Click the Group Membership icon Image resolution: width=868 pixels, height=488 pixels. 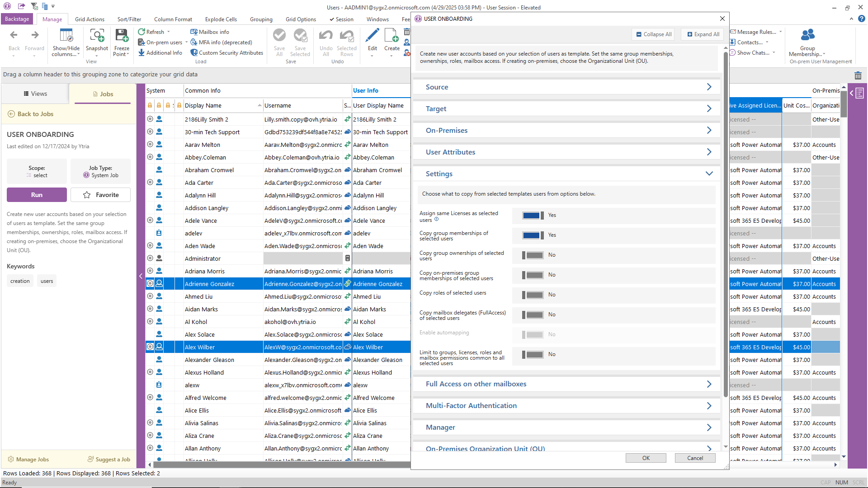coord(807,36)
